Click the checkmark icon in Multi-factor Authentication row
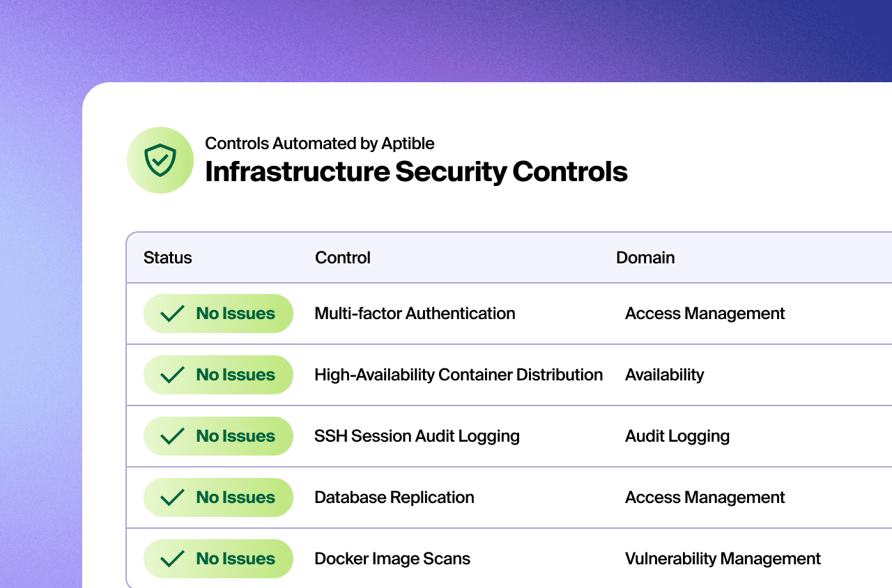 click(x=172, y=314)
